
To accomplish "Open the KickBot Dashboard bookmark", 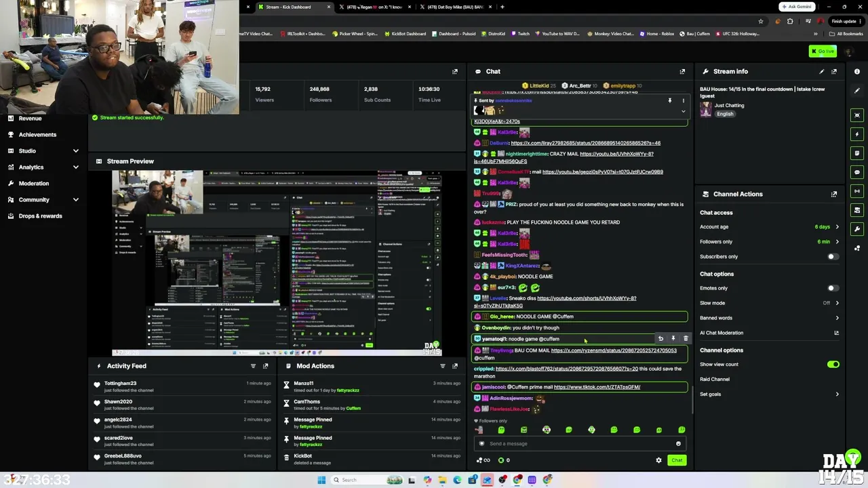I will tap(405, 34).
